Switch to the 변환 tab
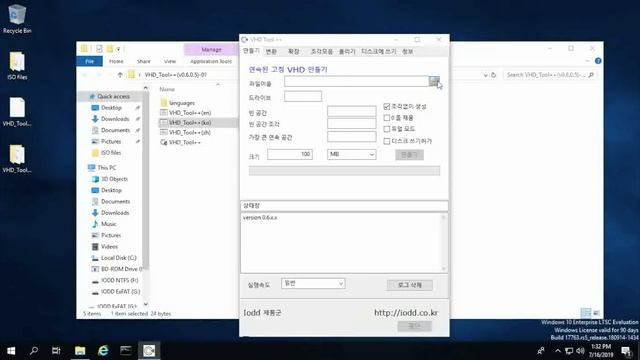The height and width of the screenshot is (360, 640). [271, 51]
